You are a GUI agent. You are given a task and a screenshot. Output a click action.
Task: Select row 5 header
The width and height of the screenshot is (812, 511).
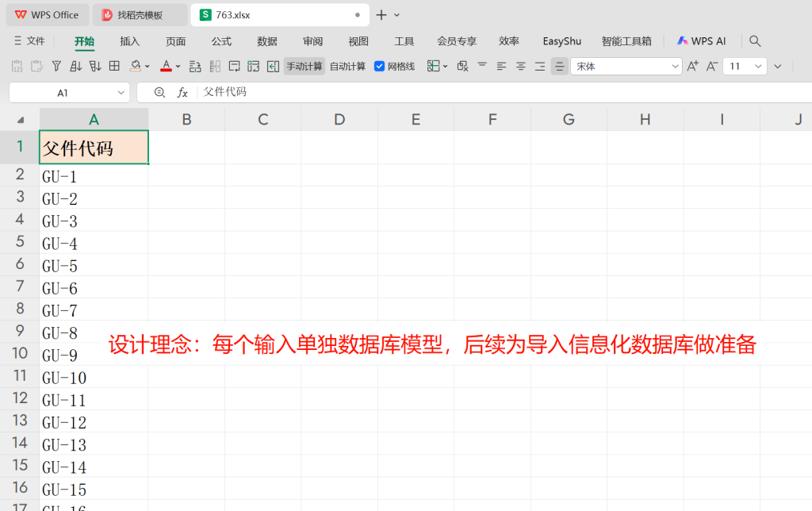click(20, 241)
